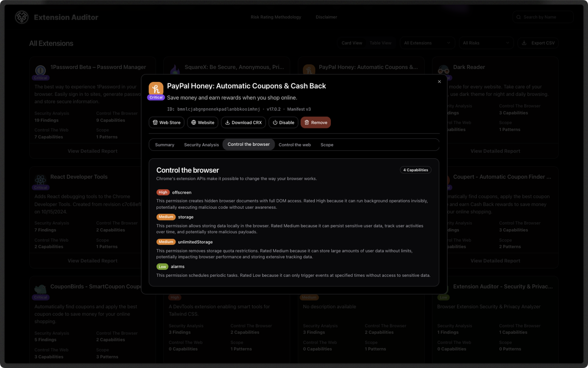View Detailed Report for Coupert card
This screenshot has height=368, width=588.
(495, 261)
